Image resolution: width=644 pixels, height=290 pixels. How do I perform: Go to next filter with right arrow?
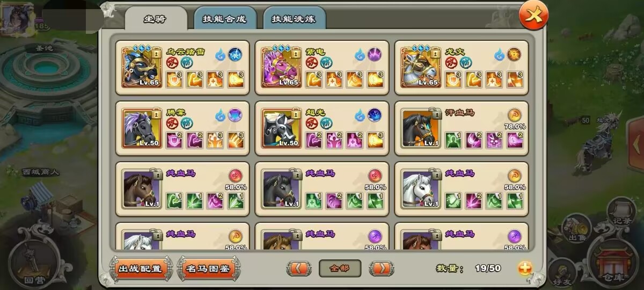(x=382, y=268)
